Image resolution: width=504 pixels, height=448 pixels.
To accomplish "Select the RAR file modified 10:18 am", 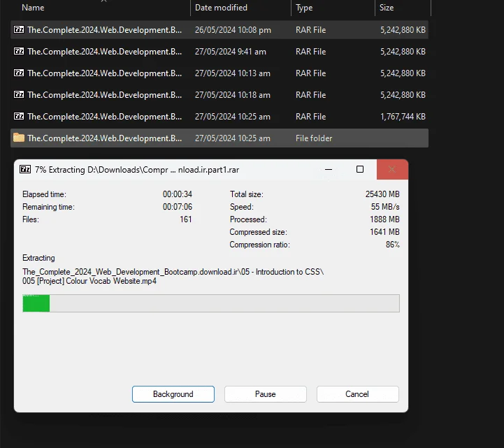I will coord(219,95).
